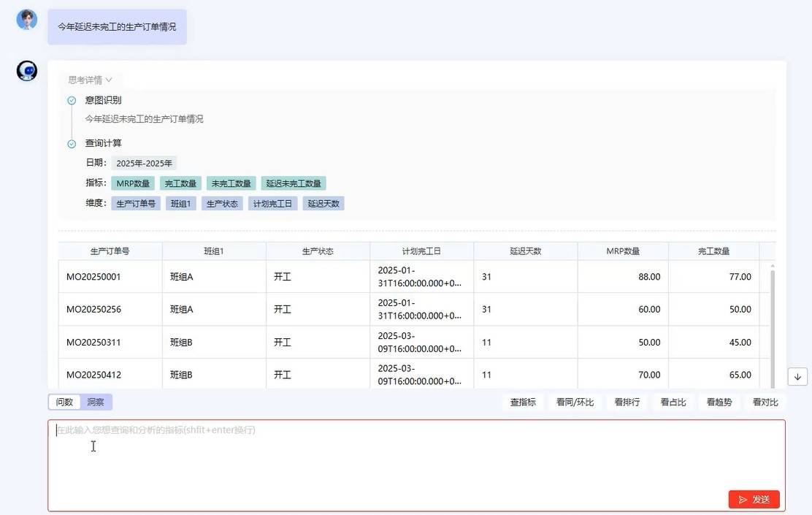
Task: Click the 延迟天数 column header
Action: pos(526,251)
